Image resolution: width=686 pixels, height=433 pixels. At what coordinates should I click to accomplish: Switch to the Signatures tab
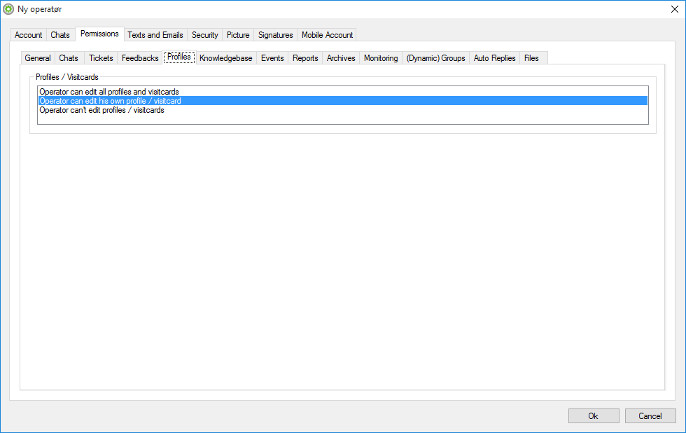point(276,35)
